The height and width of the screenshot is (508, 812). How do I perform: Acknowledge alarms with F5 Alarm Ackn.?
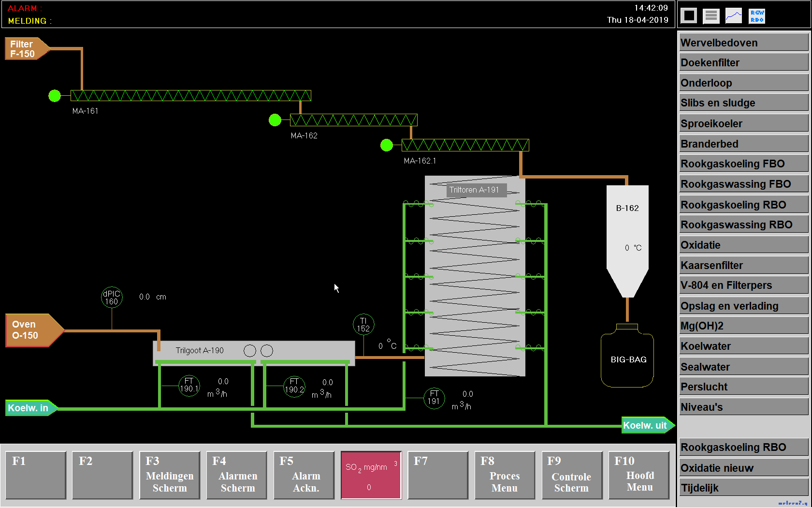[x=304, y=475]
